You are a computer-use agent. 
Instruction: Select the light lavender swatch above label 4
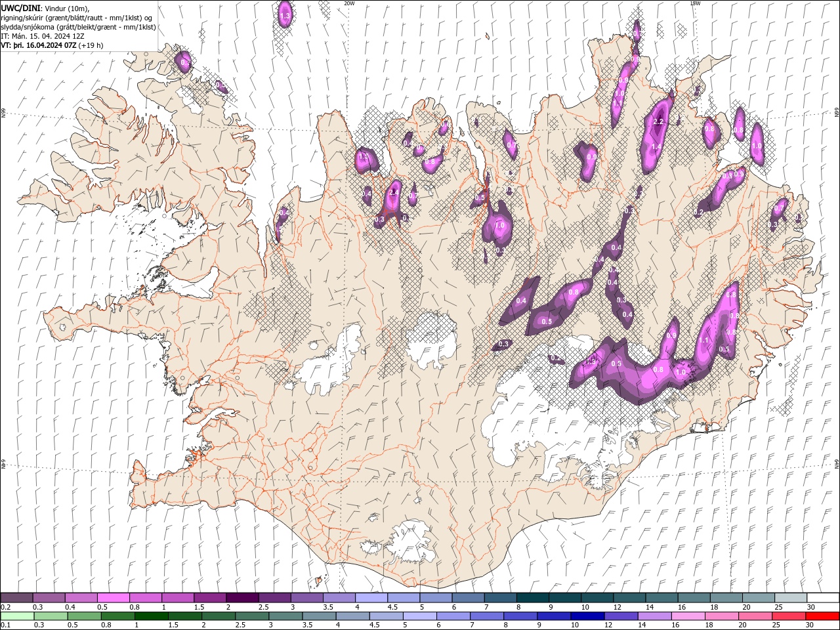[x=370, y=597]
